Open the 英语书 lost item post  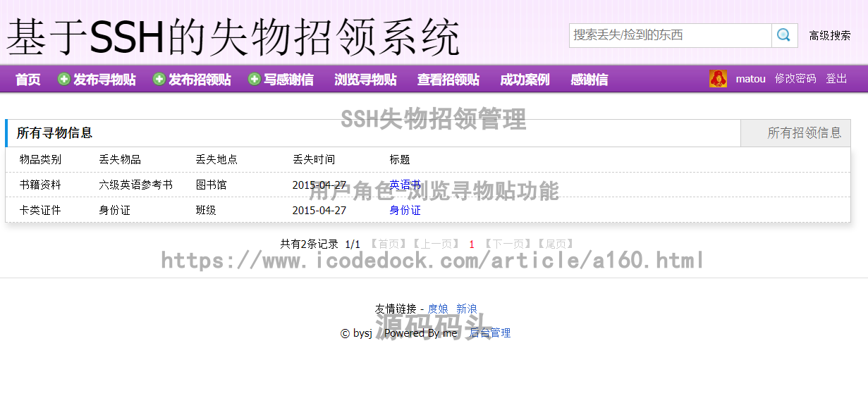point(405,185)
